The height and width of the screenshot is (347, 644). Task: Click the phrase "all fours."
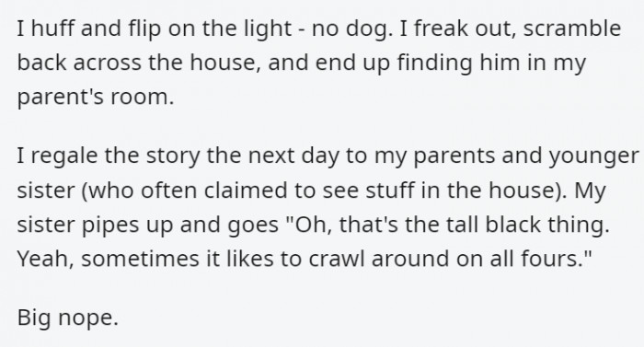(541, 259)
